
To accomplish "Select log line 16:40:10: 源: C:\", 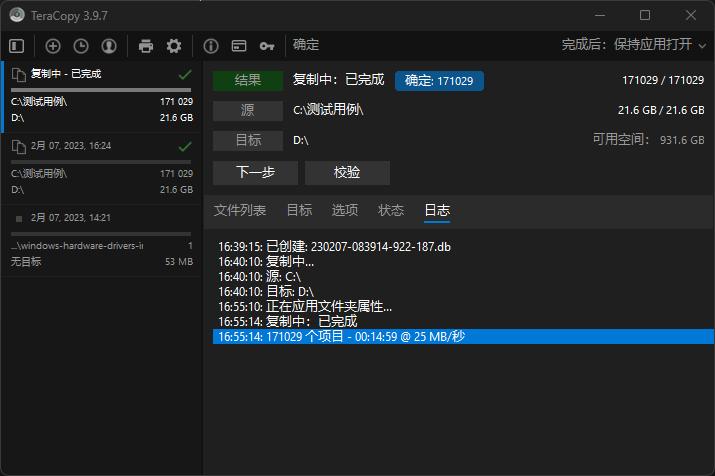I will [463, 277].
